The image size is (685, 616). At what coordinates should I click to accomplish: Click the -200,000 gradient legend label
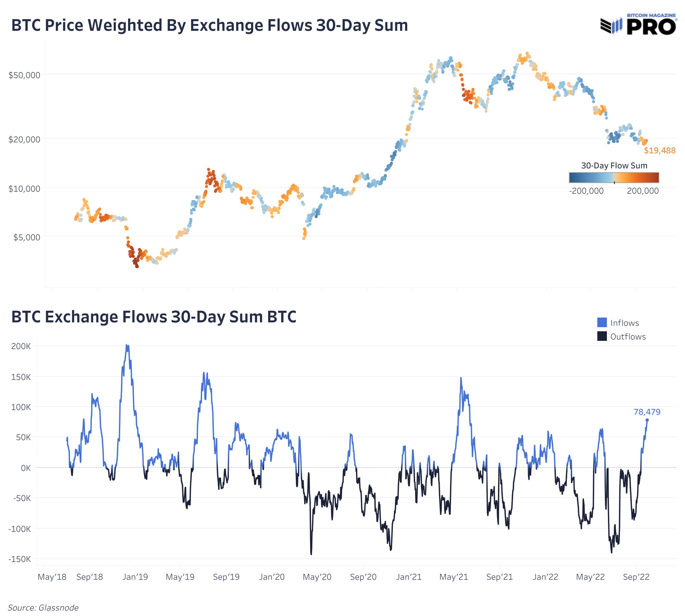pyautogui.click(x=586, y=191)
